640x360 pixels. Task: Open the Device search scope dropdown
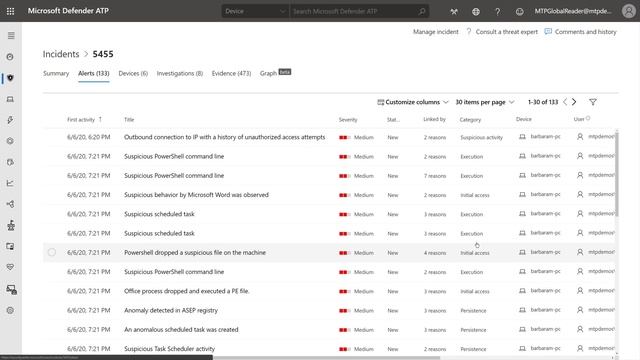coord(255,11)
